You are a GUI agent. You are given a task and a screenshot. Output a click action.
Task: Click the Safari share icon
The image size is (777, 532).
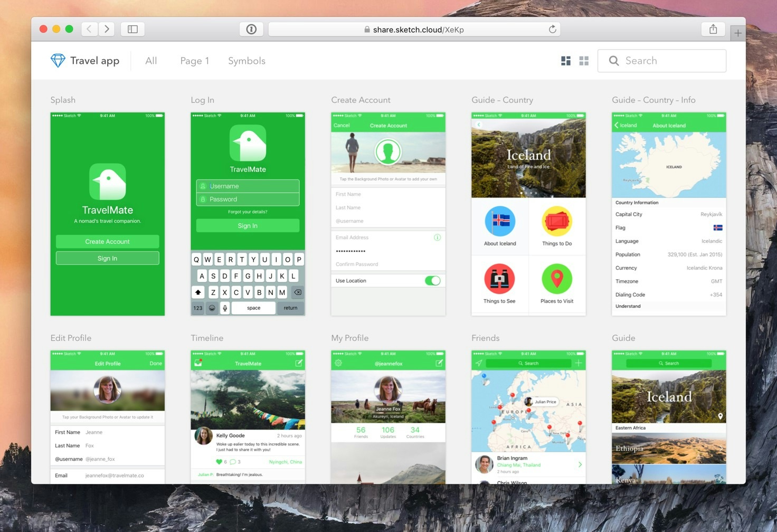click(713, 29)
